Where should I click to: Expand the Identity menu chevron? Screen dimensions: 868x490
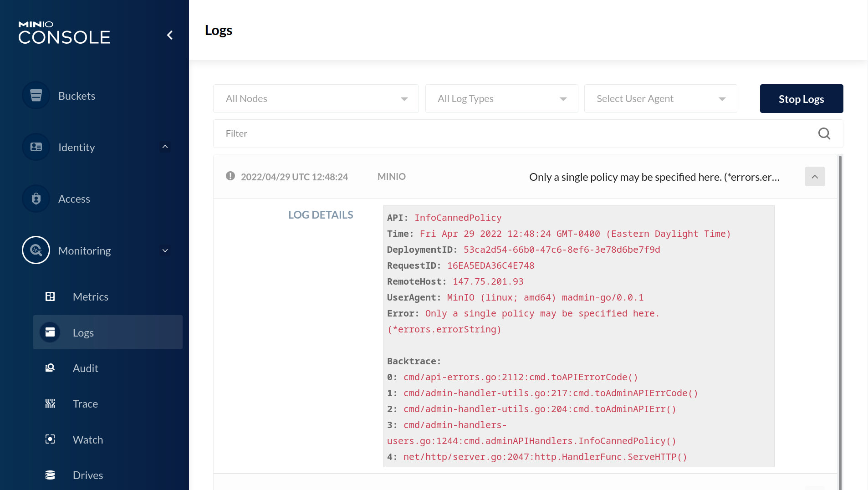(165, 147)
